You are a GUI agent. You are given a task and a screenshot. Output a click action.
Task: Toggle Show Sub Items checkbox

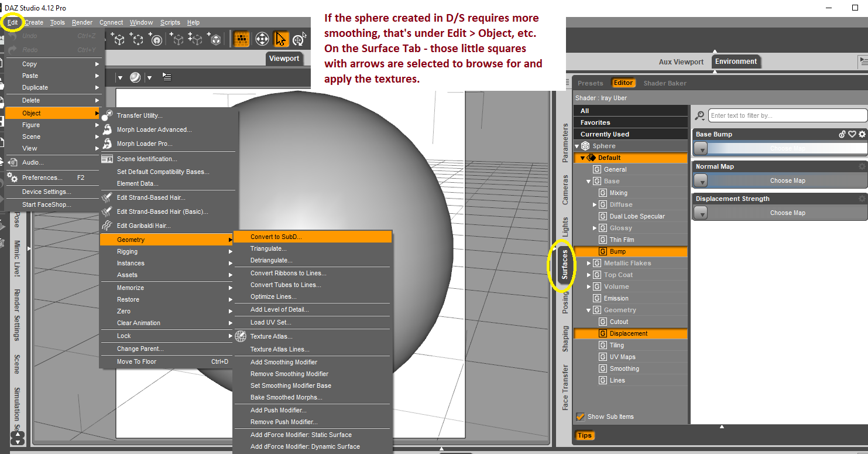(x=581, y=417)
